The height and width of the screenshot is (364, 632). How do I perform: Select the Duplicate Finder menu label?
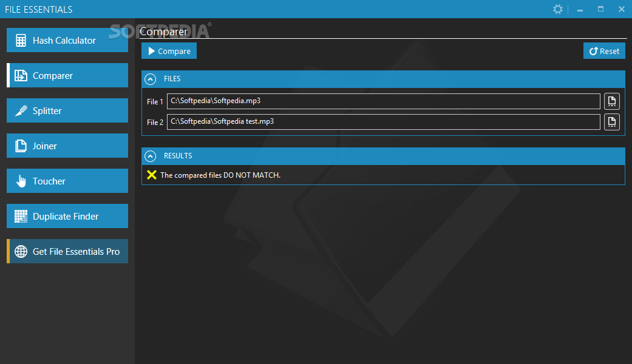[x=66, y=216]
